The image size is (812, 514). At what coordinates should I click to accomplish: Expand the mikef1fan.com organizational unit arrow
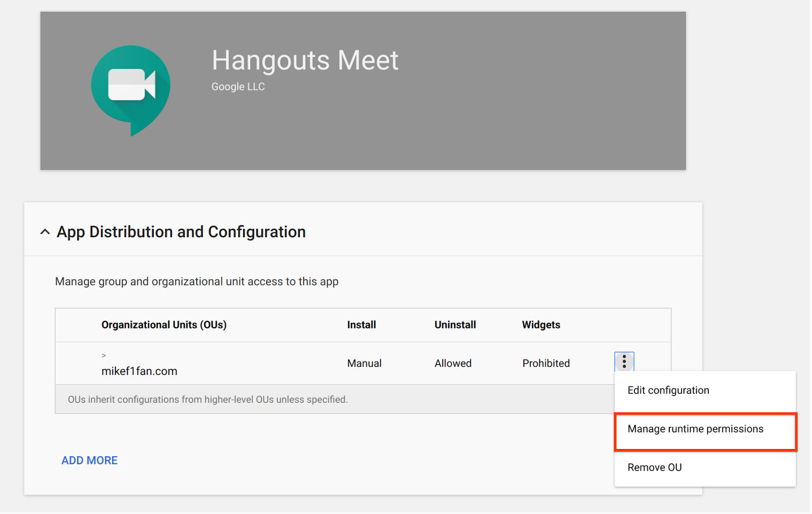(104, 356)
